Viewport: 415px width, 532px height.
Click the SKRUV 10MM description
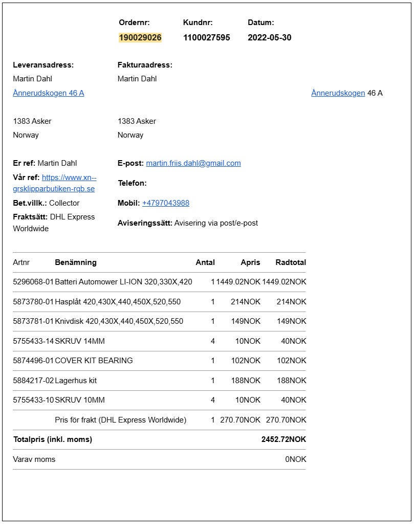click(80, 400)
